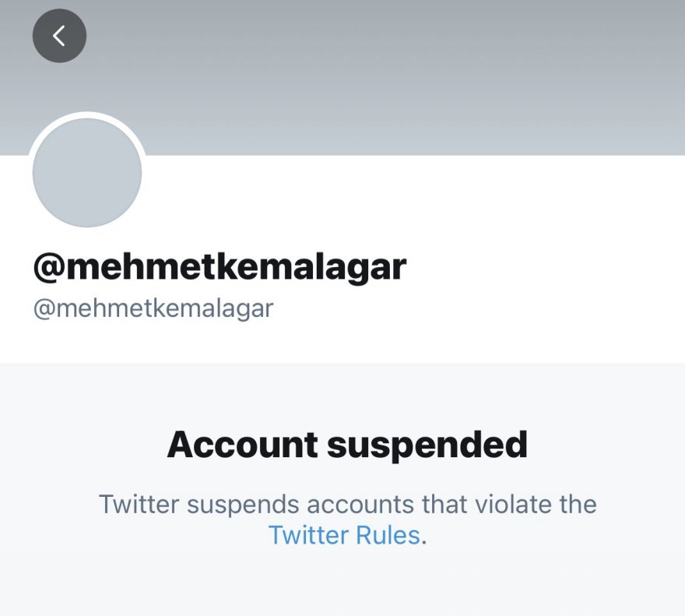Tap the gray profile header banner
The width and height of the screenshot is (685, 616).
point(389,78)
